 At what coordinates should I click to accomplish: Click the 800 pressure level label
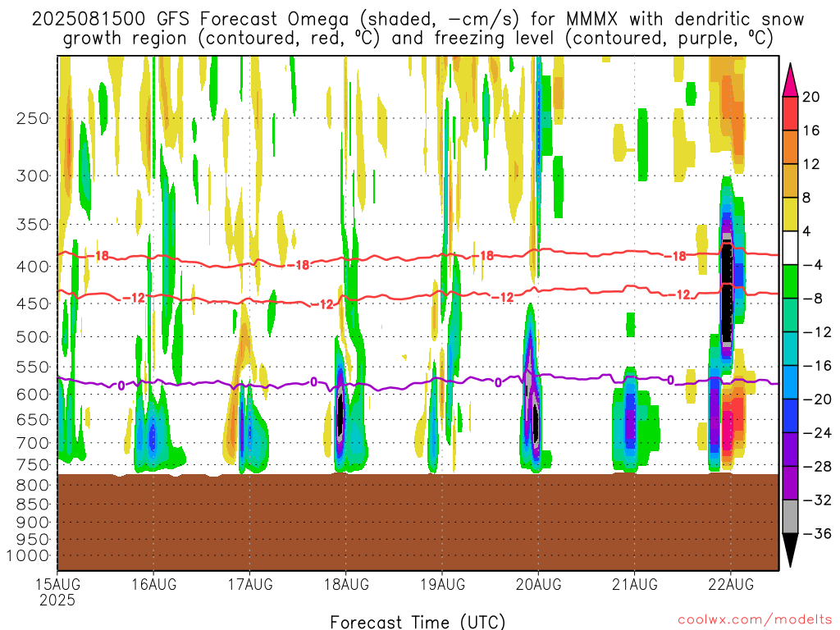point(33,486)
